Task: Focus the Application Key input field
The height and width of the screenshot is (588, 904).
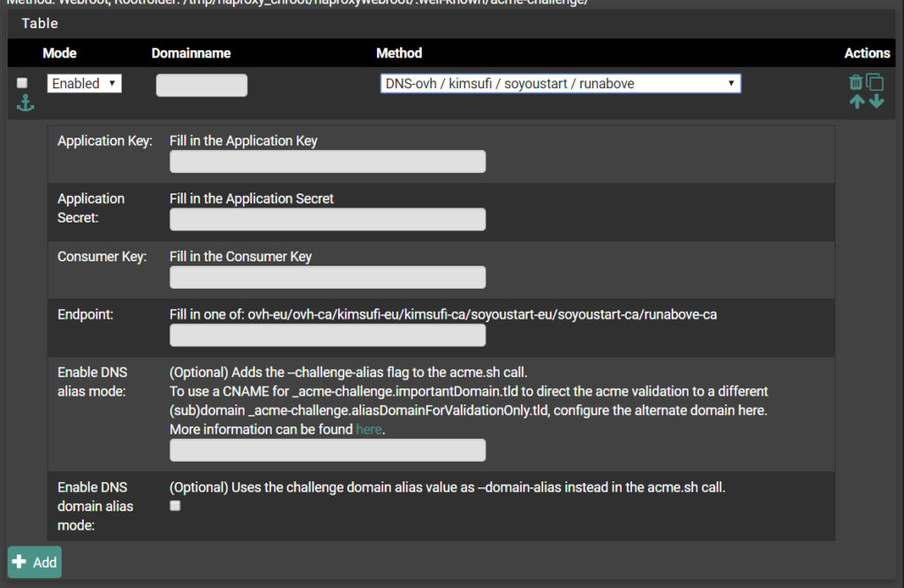Action: pyautogui.click(x=328, y=162)
